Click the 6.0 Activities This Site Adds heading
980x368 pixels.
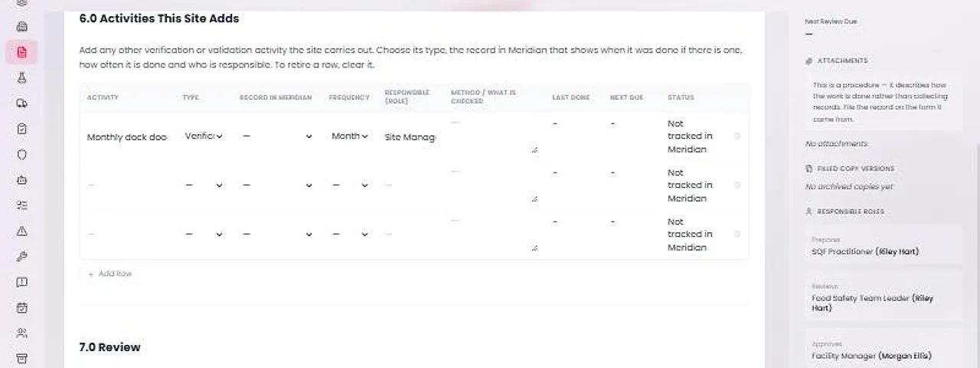click(159, 18)
